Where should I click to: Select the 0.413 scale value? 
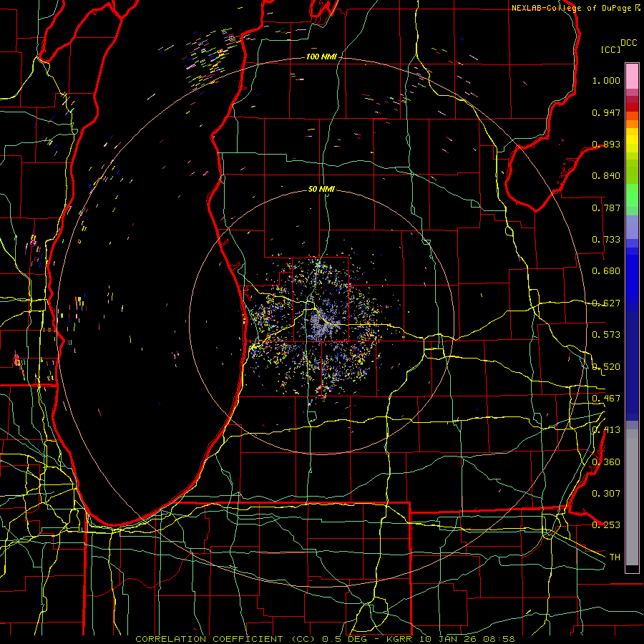(606, 430)
